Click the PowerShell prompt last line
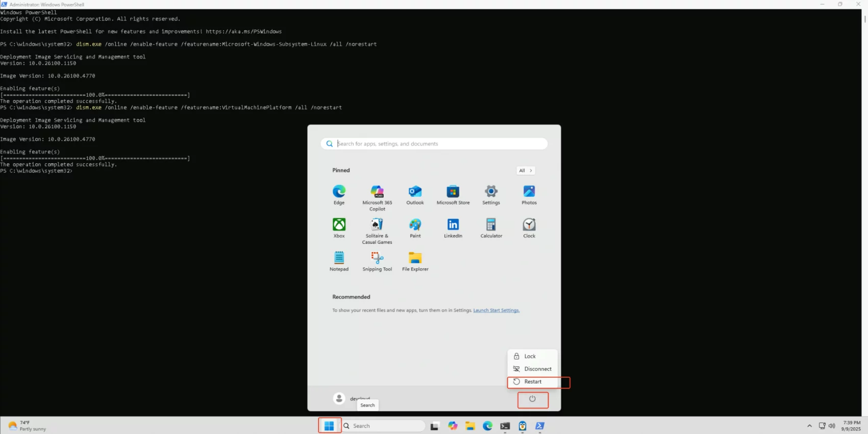The image size is (868, 434). [36, 171]
